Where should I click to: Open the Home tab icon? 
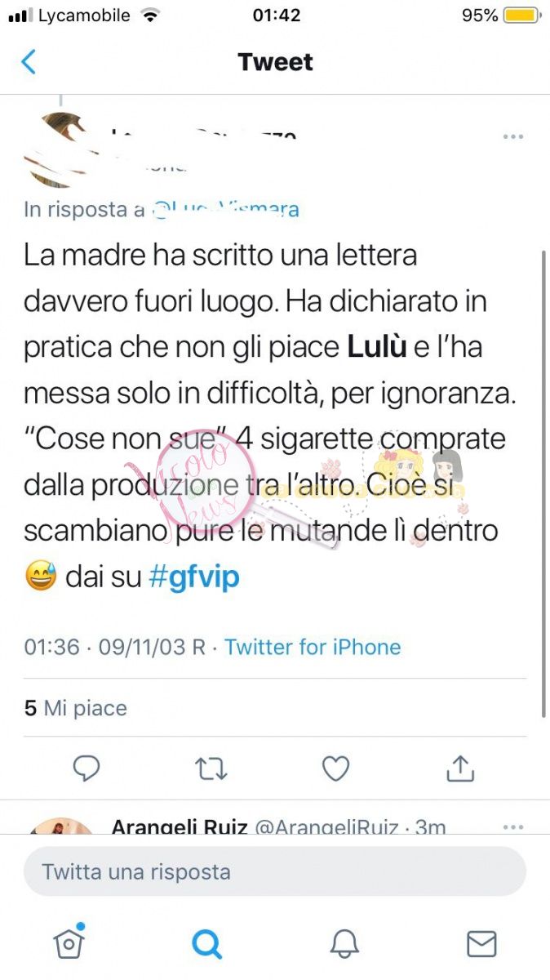[x=69, y=943]
